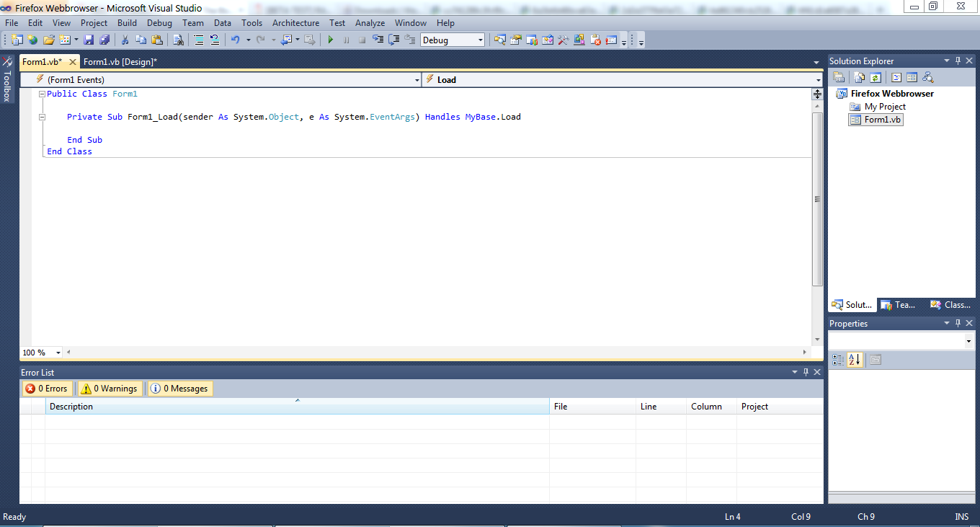Collapse the Form1_Load Sub outline block
The width and height of the screenshot is (980, 527).
(x=41, y=117)
